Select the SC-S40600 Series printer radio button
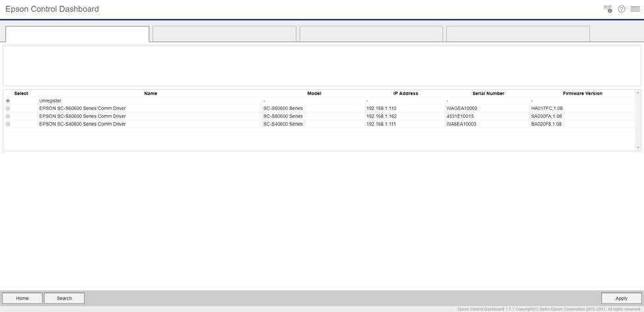 pyautogui.click(x=8, y=124)
